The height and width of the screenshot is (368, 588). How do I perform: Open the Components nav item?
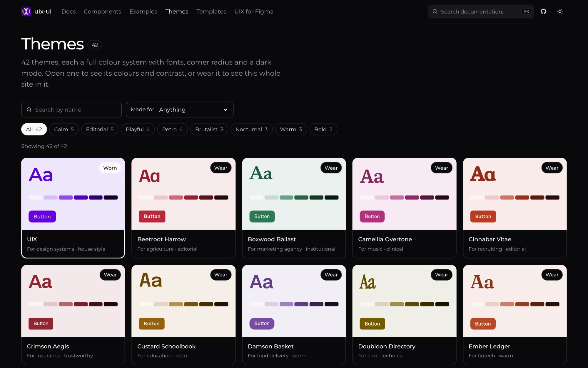click(102, 11)
